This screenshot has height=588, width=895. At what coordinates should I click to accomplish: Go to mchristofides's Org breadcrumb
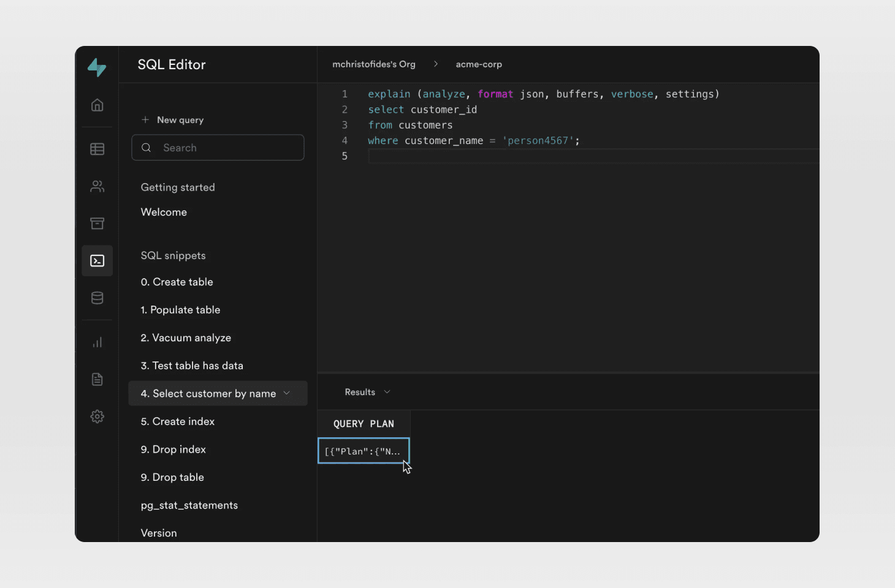click(x=374, y=64)
